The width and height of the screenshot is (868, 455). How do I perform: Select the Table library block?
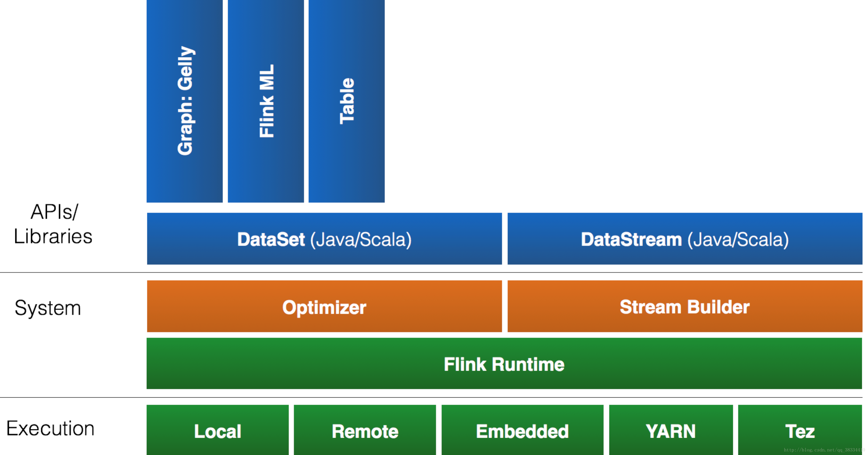[x=347, y=101]
